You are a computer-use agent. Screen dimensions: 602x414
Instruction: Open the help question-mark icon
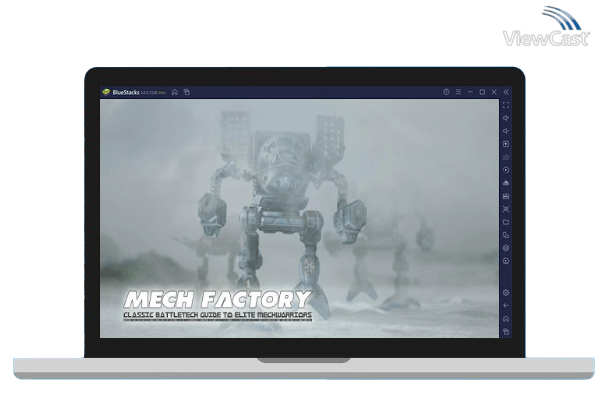tap(446, 92)
